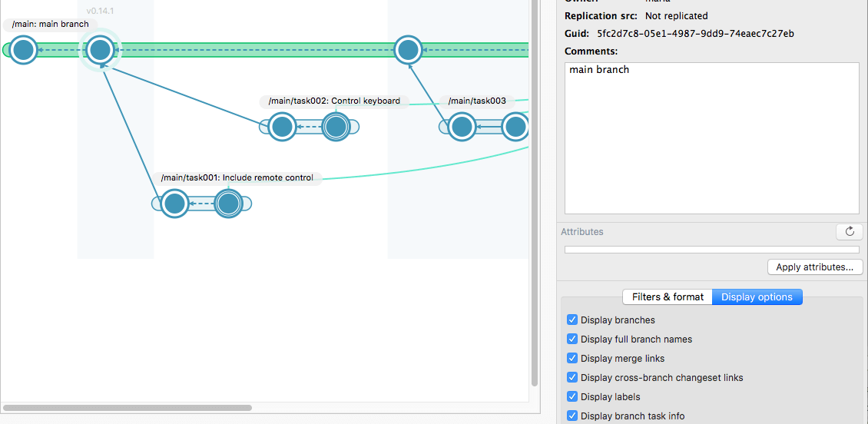
Task: Select the highlighted v0.14.1 changeset on main
Action: click(x=100, y=50)
